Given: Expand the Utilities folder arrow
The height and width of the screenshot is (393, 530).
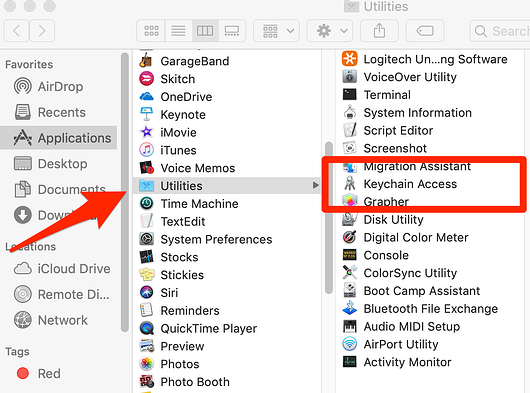Looking at the screenshot, I should point(315,185).
